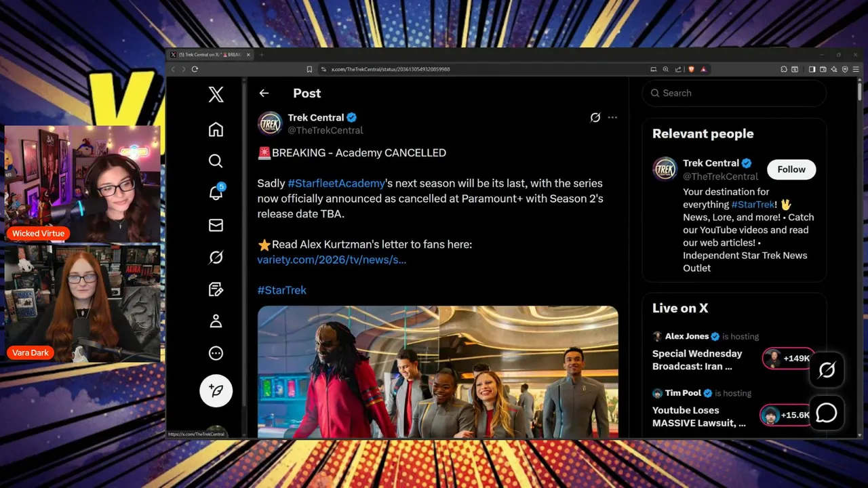Open the #StarTrek hashtag under post
The image size is (868, 488).
coord(281,290)
